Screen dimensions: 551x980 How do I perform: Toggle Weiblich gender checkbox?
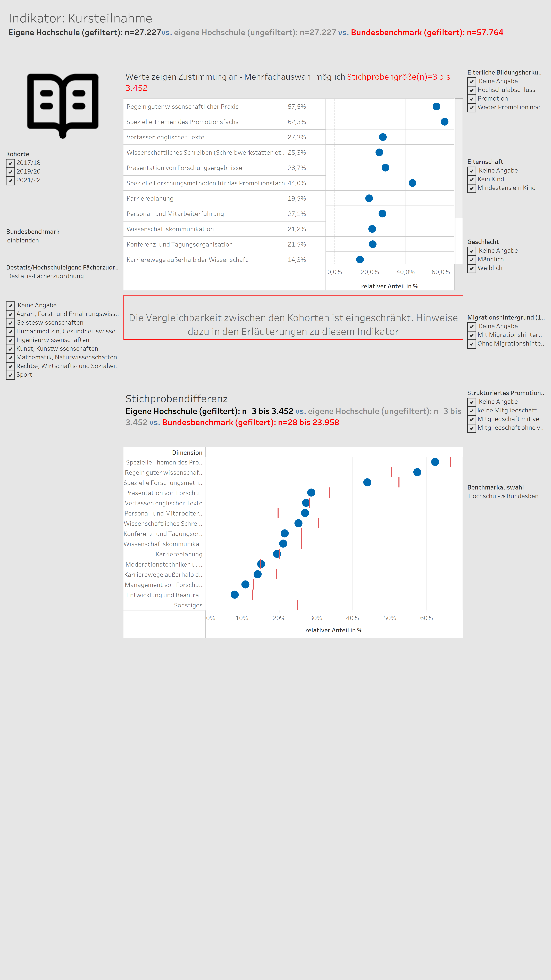pos(472,269)
